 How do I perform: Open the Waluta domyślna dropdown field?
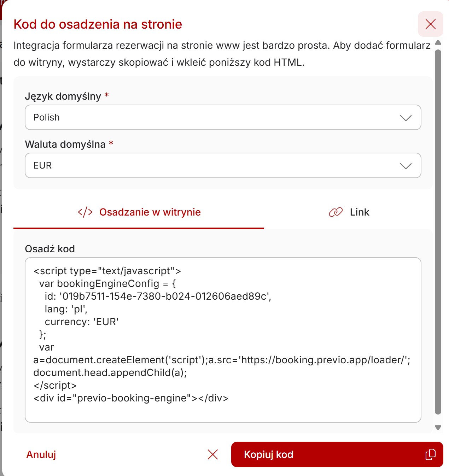pos(212,166)
